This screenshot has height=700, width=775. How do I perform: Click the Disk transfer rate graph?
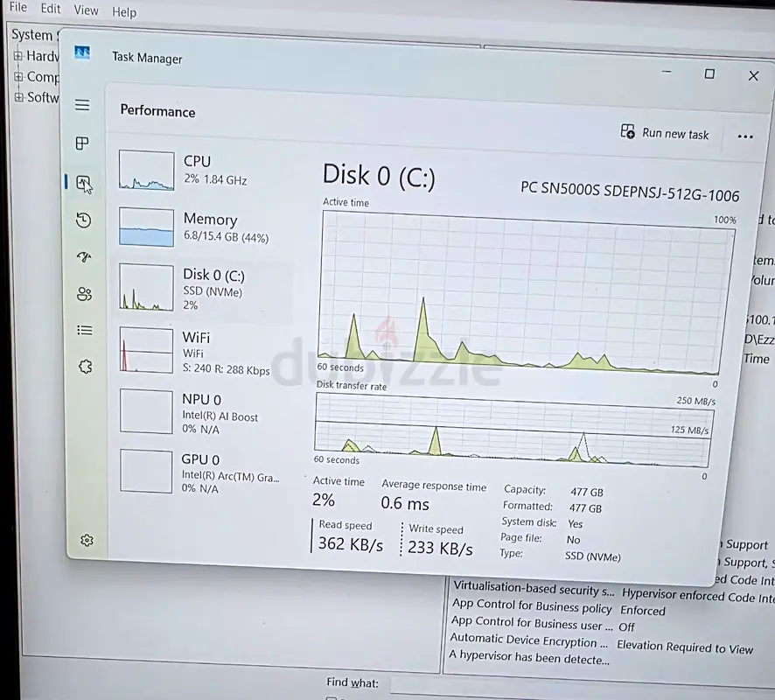click(x=514, y=430)
